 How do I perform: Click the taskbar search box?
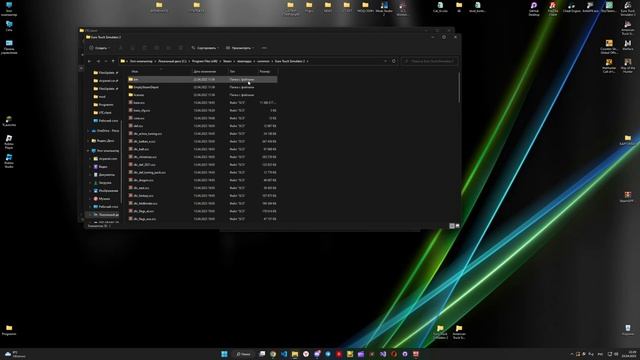pos(244,354)
